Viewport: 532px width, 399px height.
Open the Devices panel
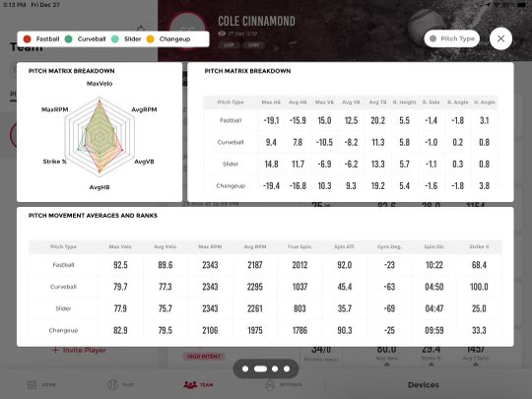coord(423,385)
